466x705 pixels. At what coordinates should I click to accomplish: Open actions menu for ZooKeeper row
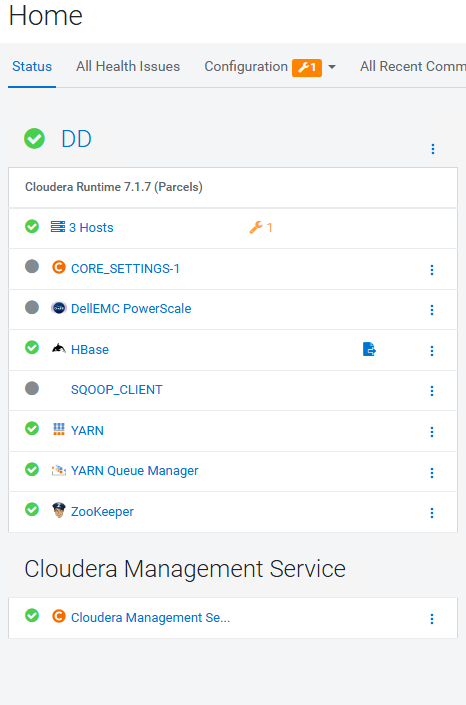pos(432,513)
